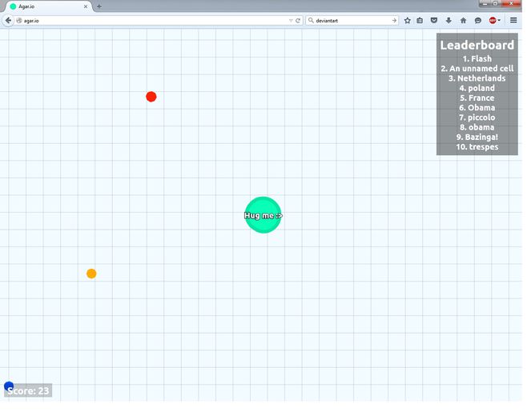This screenshot has width=527, height=420.
Task: Click the Adblock Plus icon
Action: pyautogui.click(x=492, y=20)
